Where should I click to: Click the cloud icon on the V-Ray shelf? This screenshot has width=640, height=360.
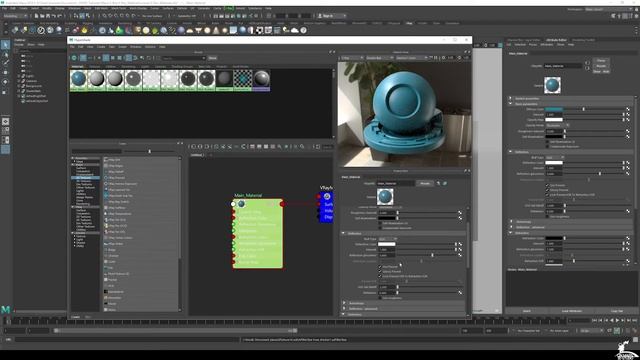point(295,30)
